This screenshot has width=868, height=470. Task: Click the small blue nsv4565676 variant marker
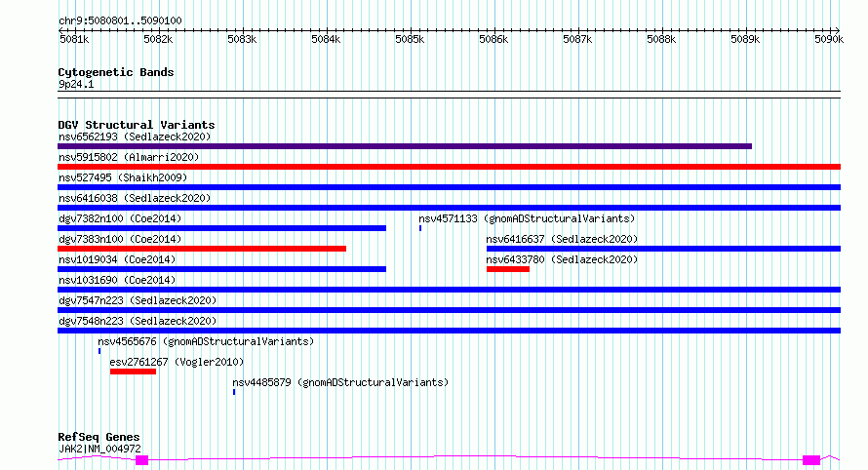pos(99,351)
